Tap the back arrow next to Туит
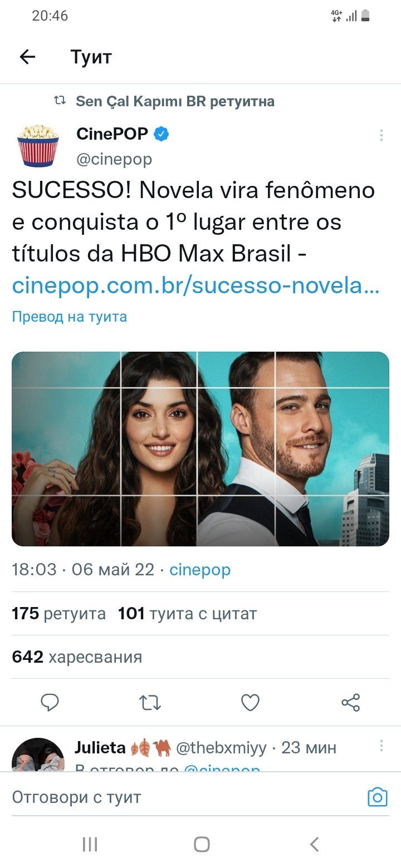 click(27, 57)
